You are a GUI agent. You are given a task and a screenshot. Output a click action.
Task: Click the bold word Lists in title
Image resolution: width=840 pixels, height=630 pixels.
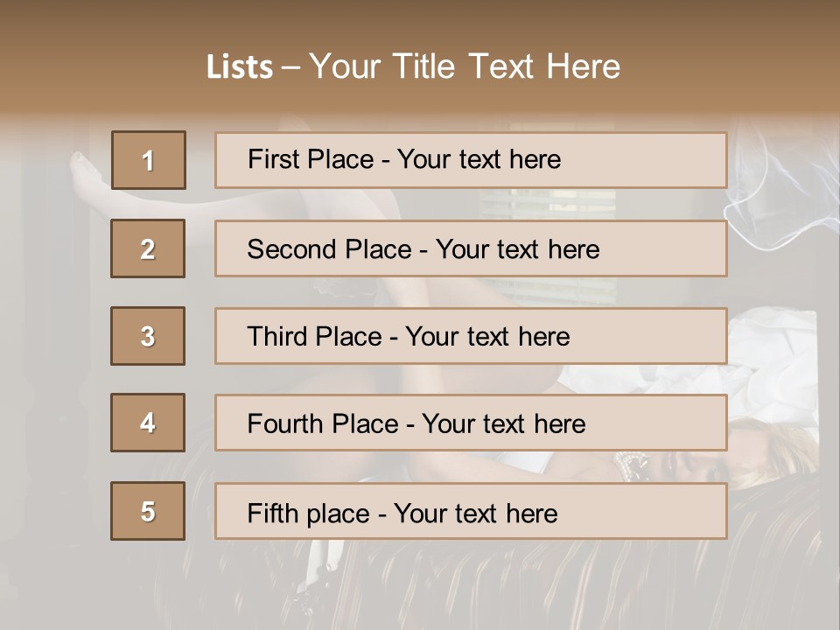coord(240,67)
